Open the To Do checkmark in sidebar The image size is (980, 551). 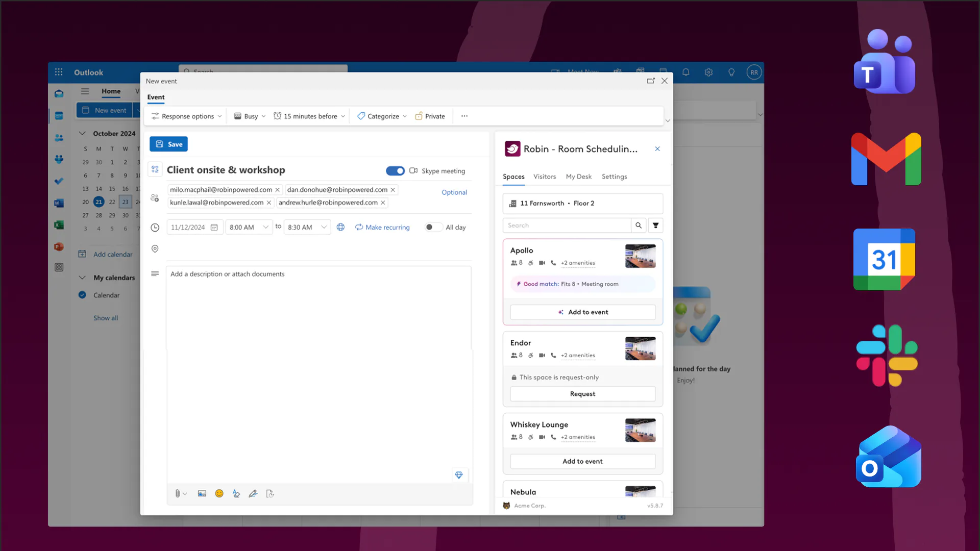59,181
